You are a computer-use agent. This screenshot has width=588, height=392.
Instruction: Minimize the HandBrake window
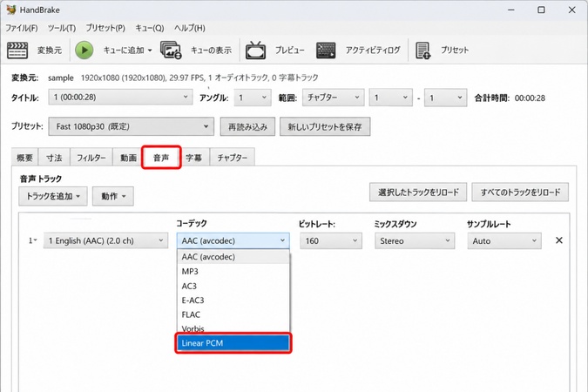coord(511,10)
